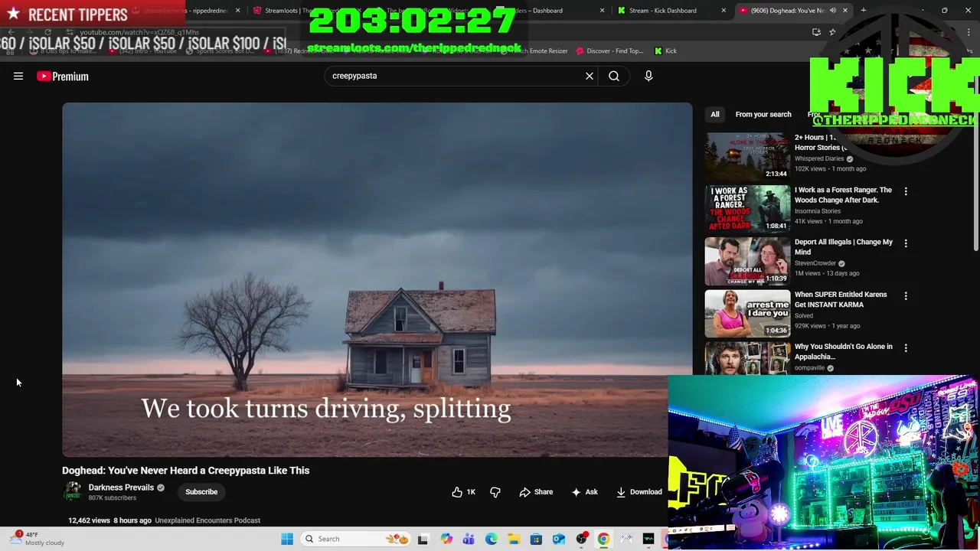Open OBS Studio from taskbar
Viewport: 980px width, 551px height.
pyautogui.click(x=581, y=539)
